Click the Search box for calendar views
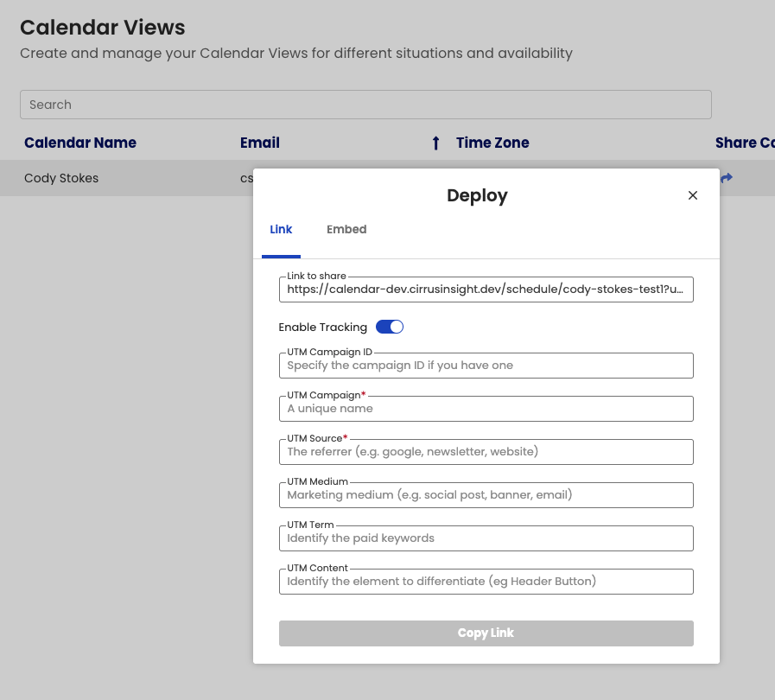 (x=365, y=105)
